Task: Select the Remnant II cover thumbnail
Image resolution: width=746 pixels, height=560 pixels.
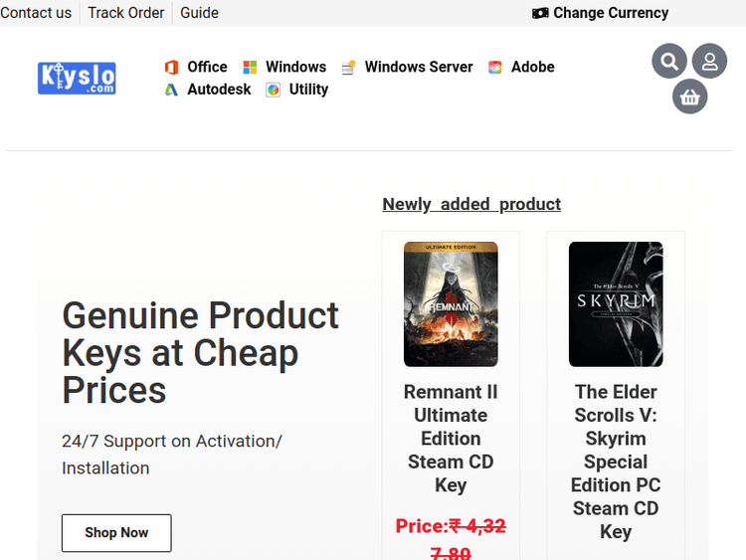Action: click(451, 304)
